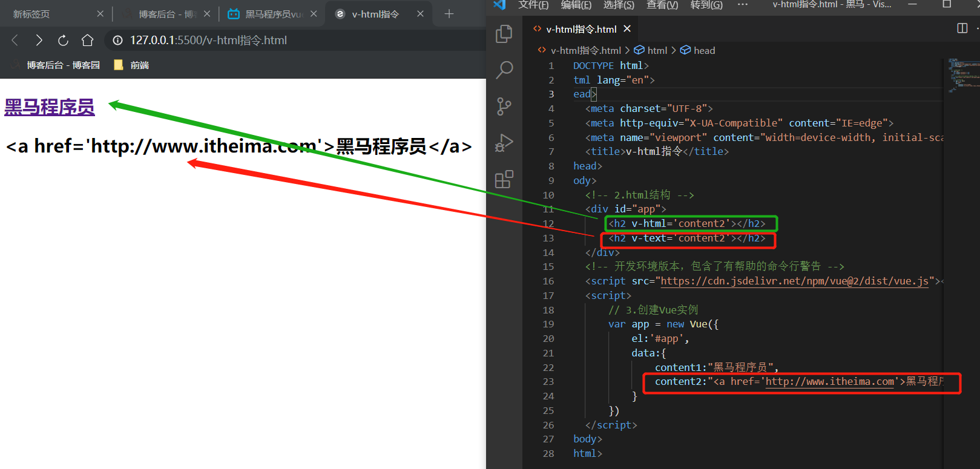This screenshot has height=469, width=980.
Task: Go to the browser home page
Action: 88,40
